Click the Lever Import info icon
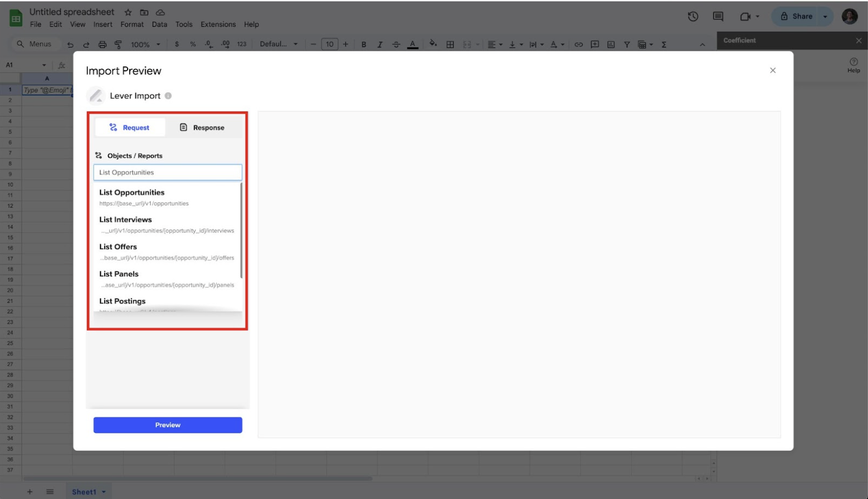Screen dimensions: 868x499 (x=168, y=96)
